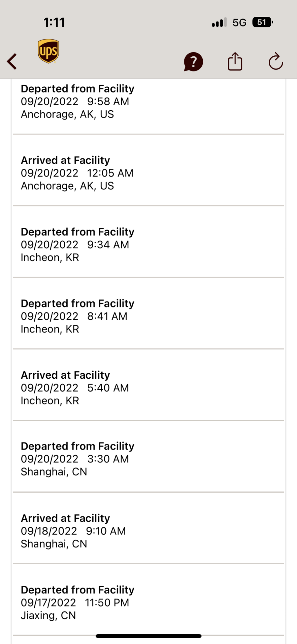Tap the cellular signal bars

click(x=219, y=23)
